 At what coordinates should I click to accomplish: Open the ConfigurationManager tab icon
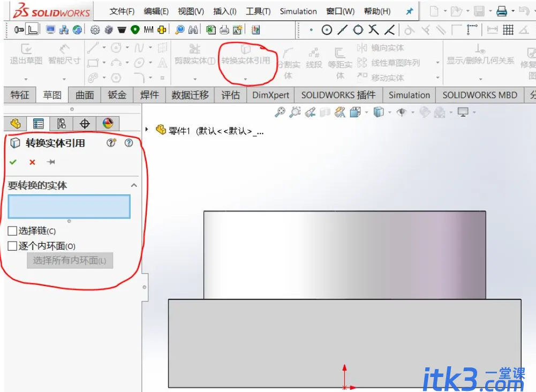[61, 123]
